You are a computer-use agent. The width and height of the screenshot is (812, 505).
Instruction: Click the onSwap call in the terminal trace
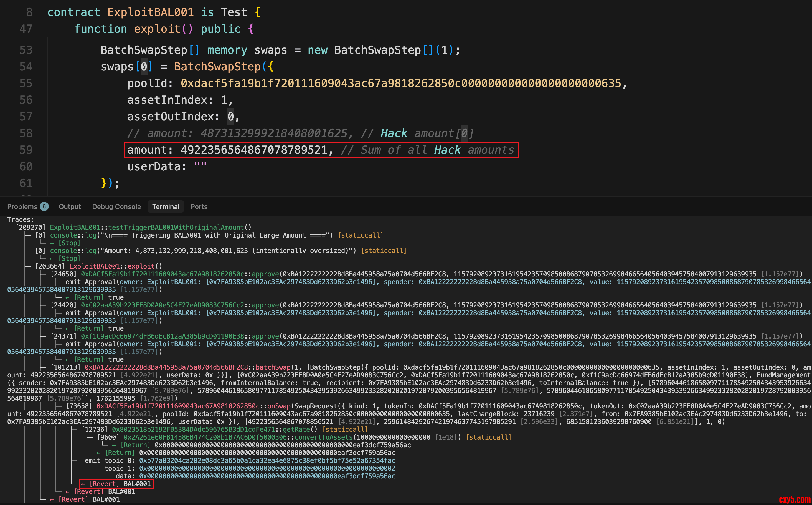click(x=279, y=406)
